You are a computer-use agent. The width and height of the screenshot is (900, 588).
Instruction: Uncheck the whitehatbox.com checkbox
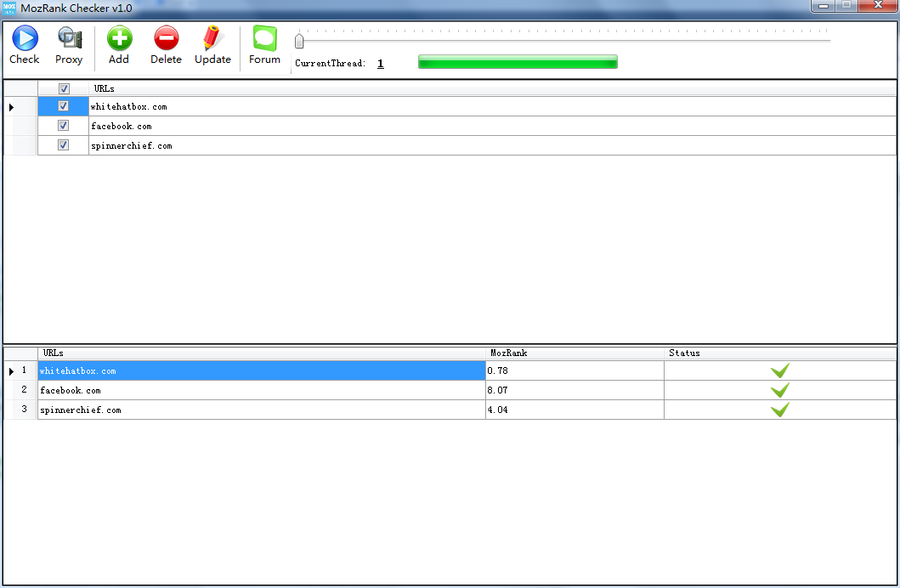point(63,106)
